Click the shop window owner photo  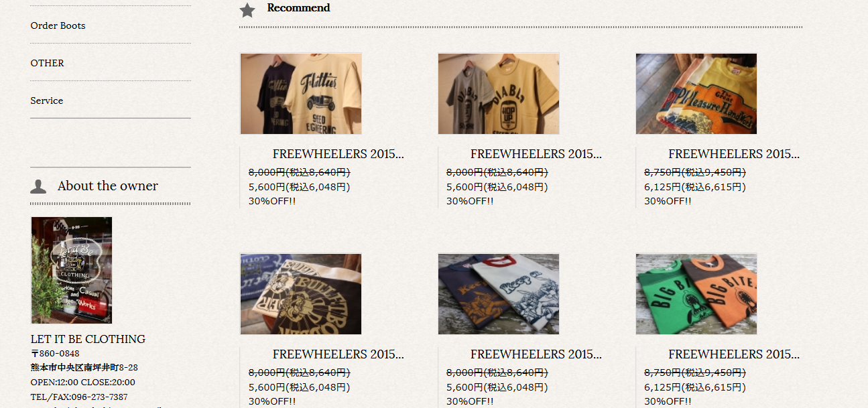pos(72,270)
